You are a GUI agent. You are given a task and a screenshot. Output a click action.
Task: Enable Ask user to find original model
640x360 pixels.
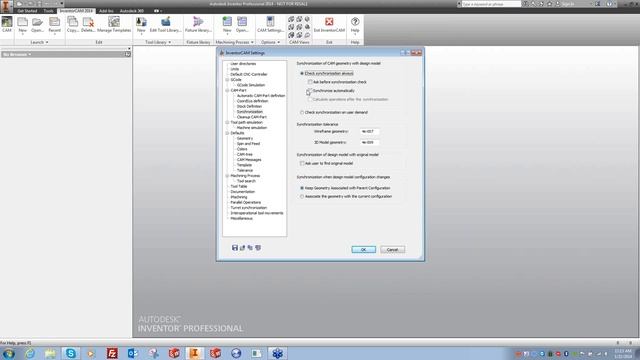click(302, 163)
